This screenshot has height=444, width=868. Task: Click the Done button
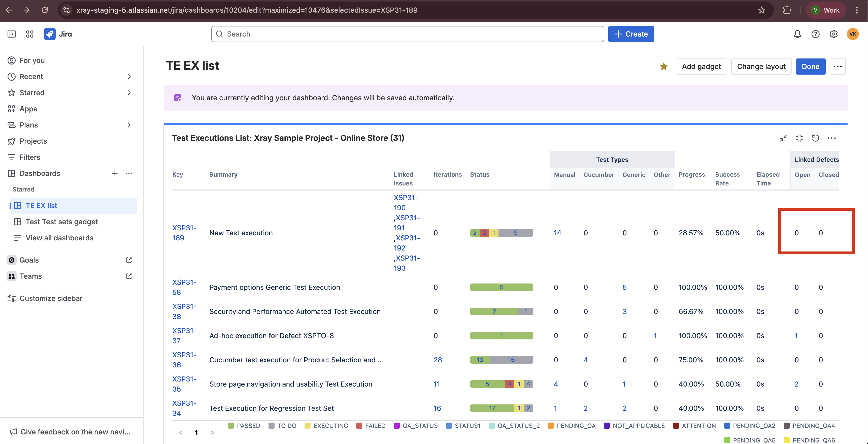tap(810, 67)
